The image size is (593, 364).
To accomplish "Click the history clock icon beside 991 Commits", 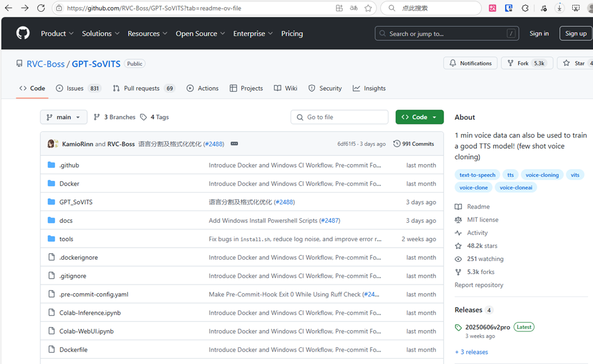I will tap(397, 143).
